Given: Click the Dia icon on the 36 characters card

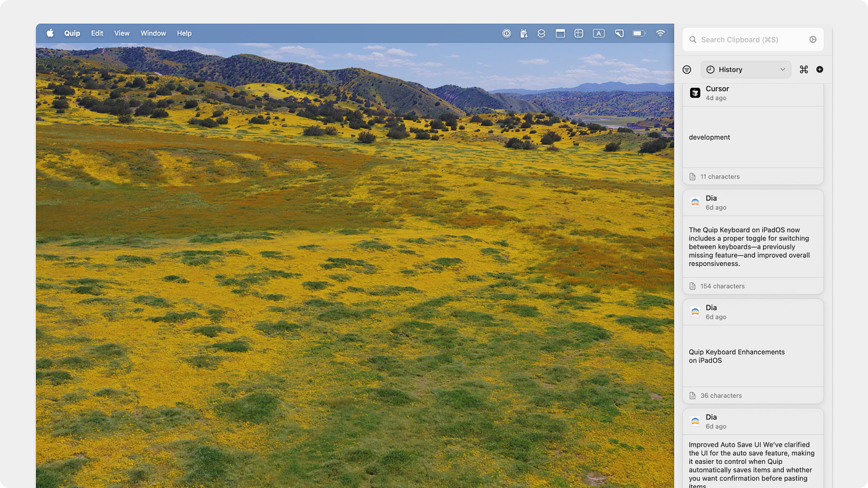Looking at the screenshot, I should pyautogui.click(x=695, y=312).
